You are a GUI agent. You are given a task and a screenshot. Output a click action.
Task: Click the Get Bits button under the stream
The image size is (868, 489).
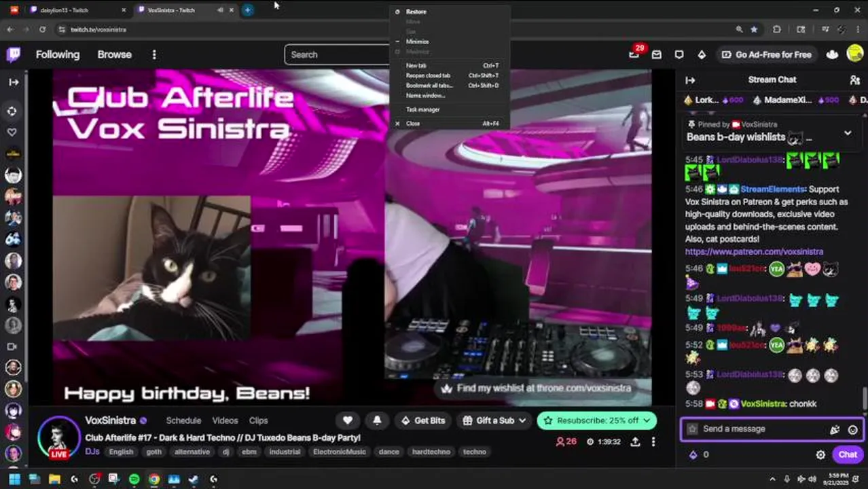(x=423, y=421)
